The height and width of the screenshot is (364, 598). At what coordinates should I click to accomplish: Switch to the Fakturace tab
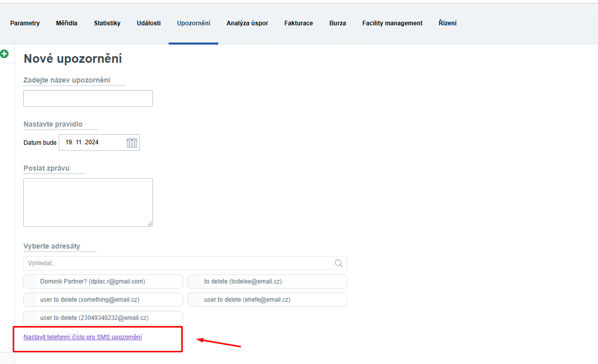[x=298, y=23]
